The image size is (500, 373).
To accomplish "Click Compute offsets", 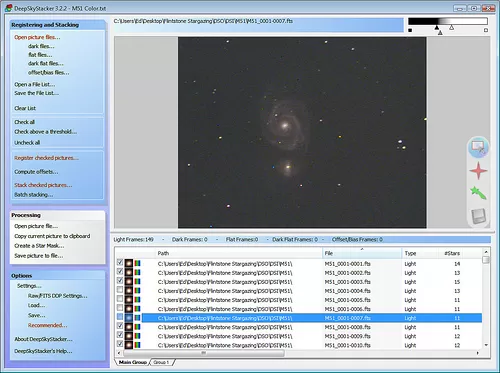I will pos(36,172).
